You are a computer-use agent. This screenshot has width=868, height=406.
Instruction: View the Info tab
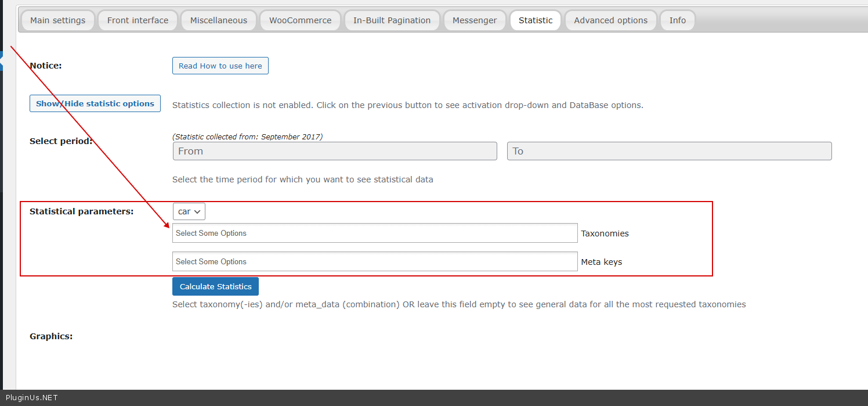(677, 20)
